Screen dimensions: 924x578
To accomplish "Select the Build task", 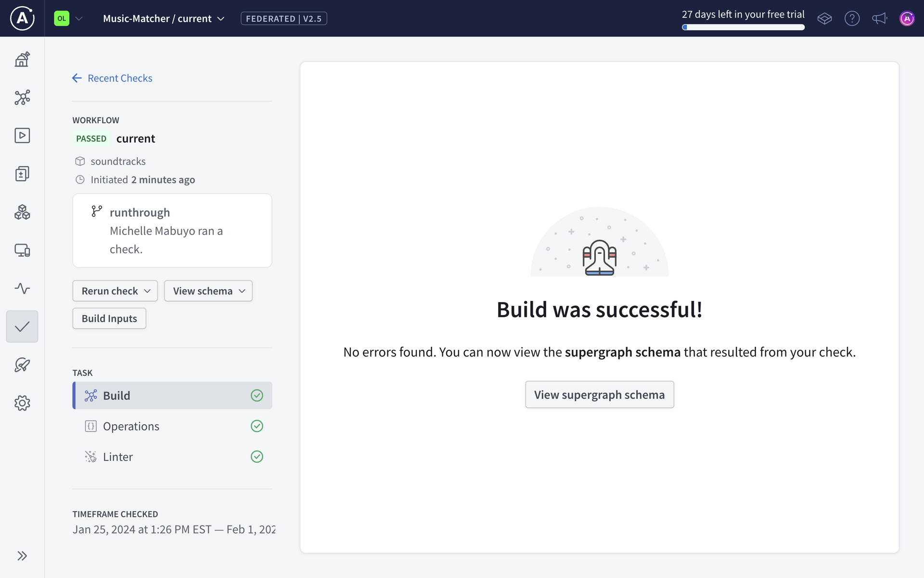I will pos(172,395).
